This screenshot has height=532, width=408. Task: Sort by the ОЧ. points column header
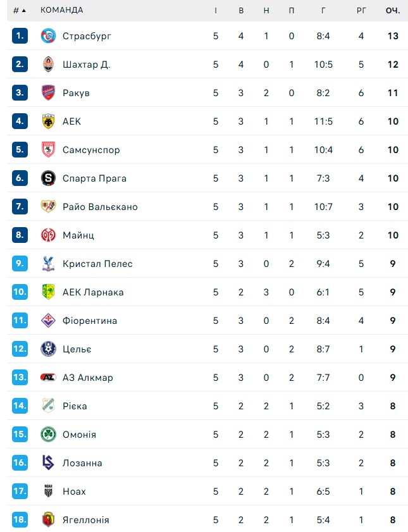[393, 10]
